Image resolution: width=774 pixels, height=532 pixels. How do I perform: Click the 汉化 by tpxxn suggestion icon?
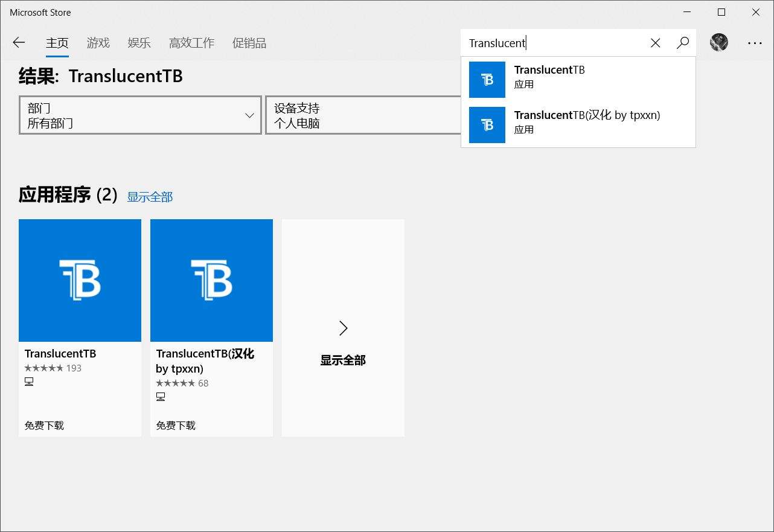tap(487, 124)
